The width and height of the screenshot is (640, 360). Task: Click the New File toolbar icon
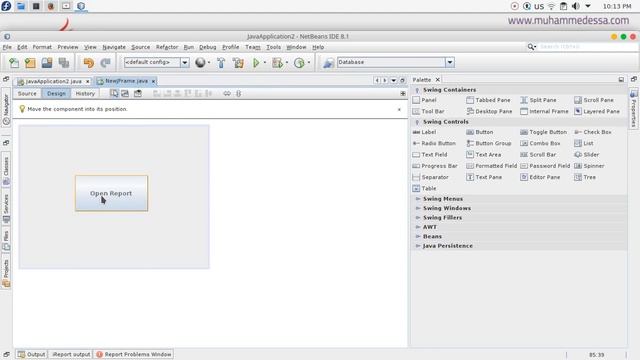point(14,62)
